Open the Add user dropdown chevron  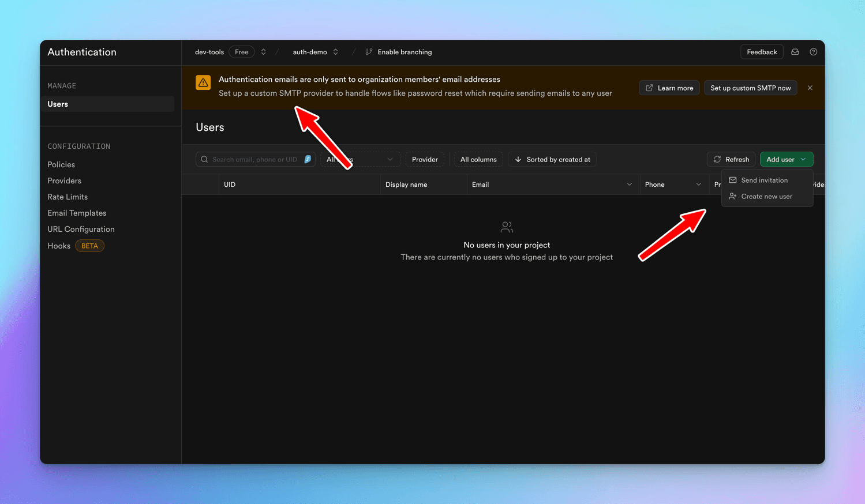tap(803, 159)
